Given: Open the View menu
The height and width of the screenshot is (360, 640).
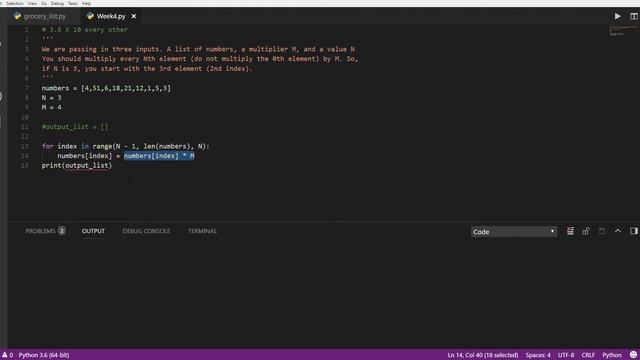Looking at the screenshot, I should [32, 3].
